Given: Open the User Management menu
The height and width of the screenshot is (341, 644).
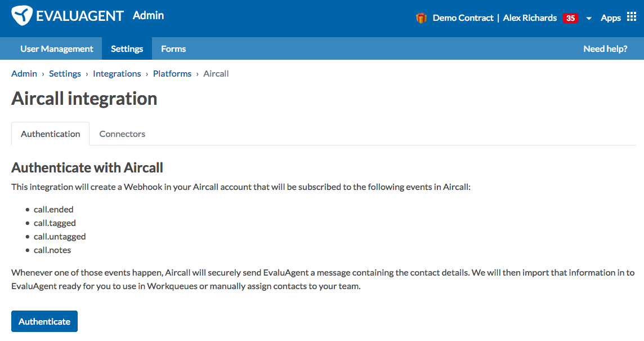Looking at the screenshot, I should pos(57,48).
